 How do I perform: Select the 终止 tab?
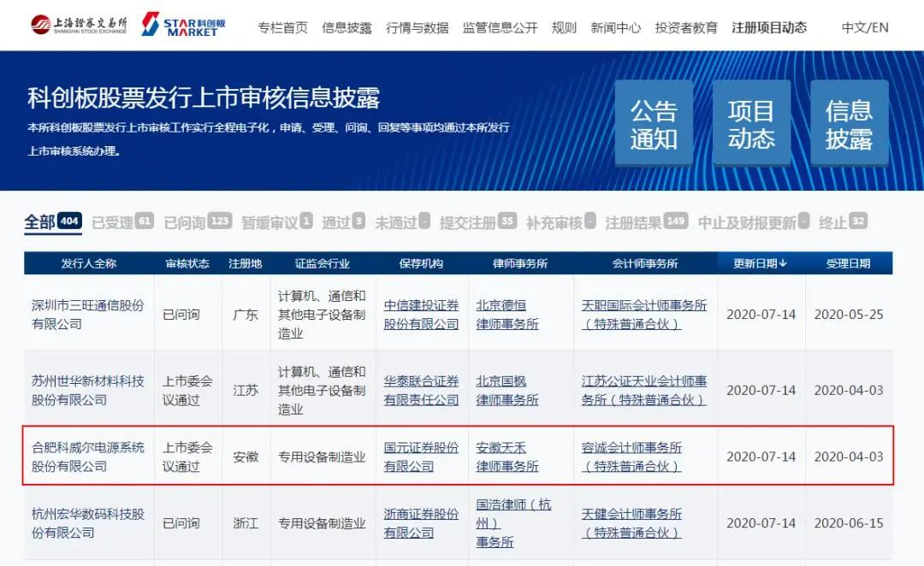[844, 222]
